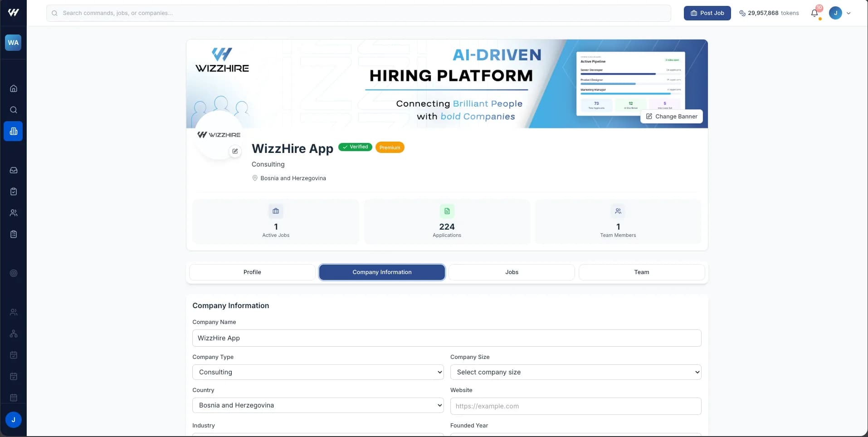
Task: Expand the user menu chevron in top bar
Action: [x=848, y=13]
